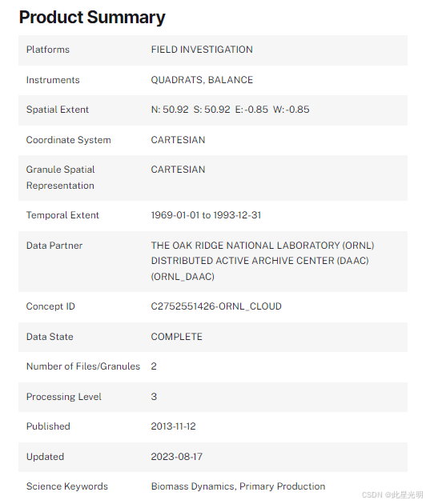Click the Data Partner row label

pos(54,246)
